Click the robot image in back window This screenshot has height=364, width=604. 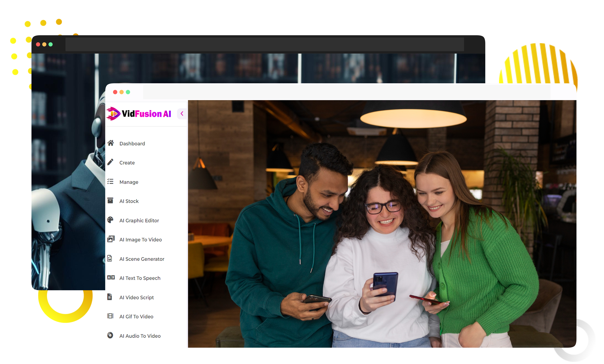click(x=68, y=186)
